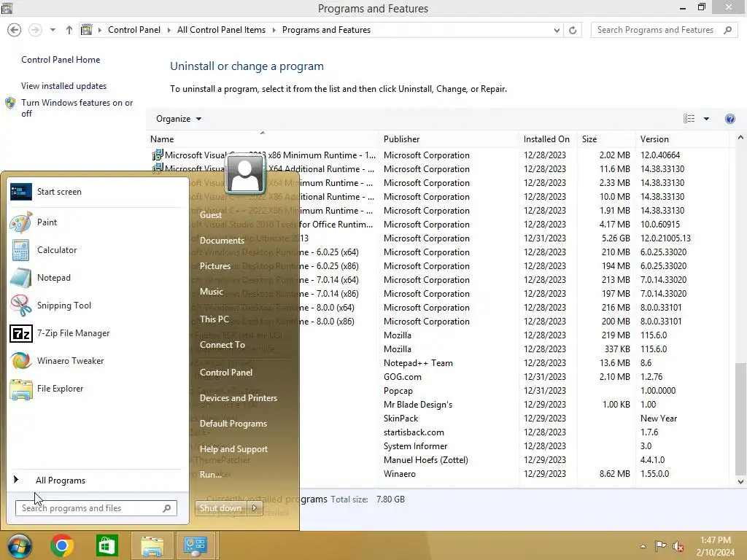Click the taskbar clock showing 1:47 PM

[x=715, y=546]
